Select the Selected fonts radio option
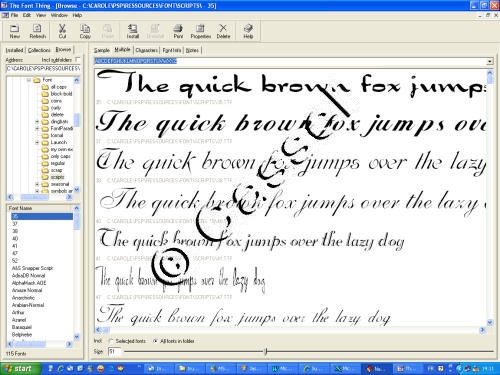The image size is (500, 375). click(x=111, y=341)
